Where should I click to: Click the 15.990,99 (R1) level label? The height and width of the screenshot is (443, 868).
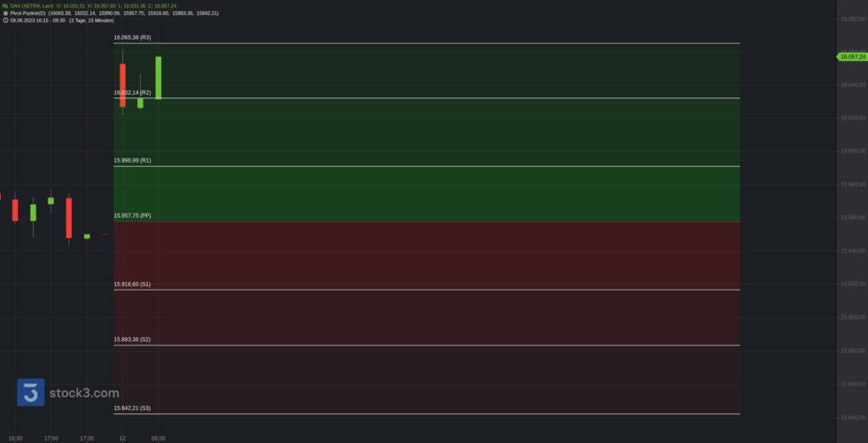pos(132,160)
